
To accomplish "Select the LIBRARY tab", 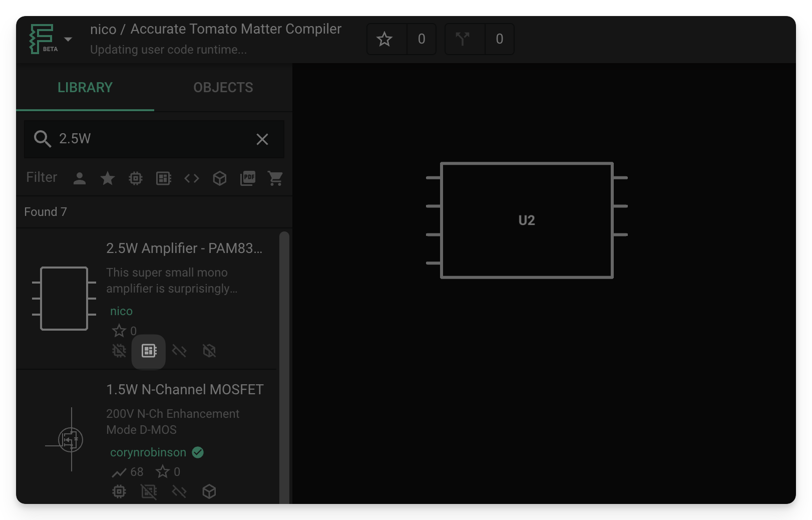I will coord(85,87).
